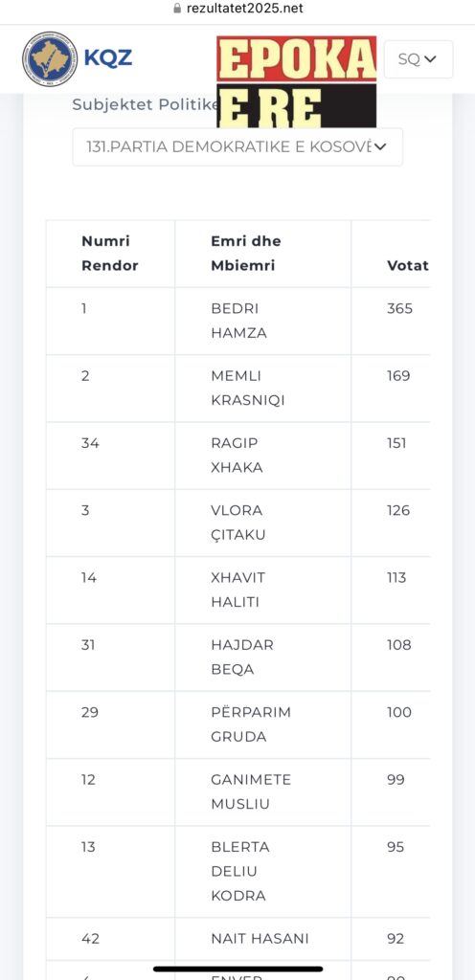The height and width of the screenshot is (980, 475).
Task: Select the MEMLI KRASNIQI candidate name
Action: coord(247,389)
